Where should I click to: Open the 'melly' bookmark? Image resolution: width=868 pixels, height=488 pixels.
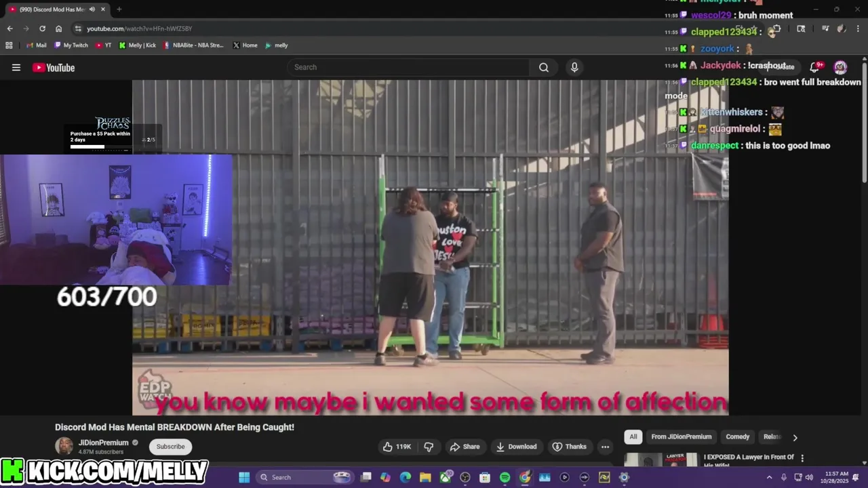276,45
